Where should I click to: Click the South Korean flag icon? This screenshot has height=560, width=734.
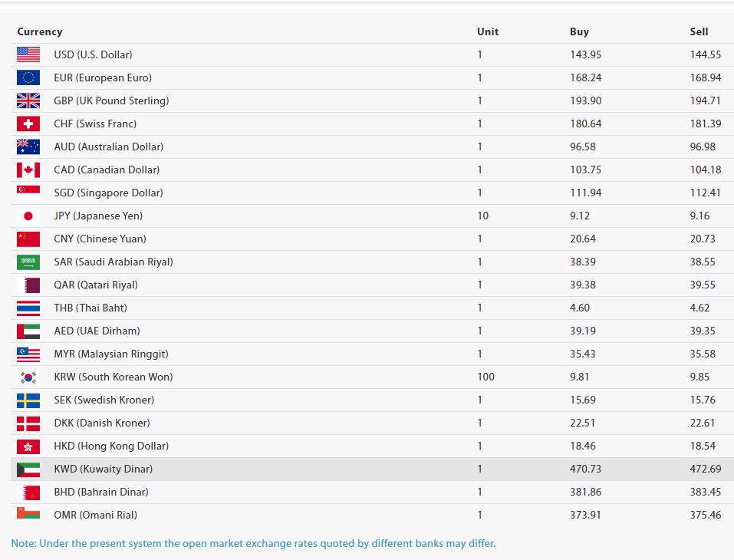[x=28, y=377]
